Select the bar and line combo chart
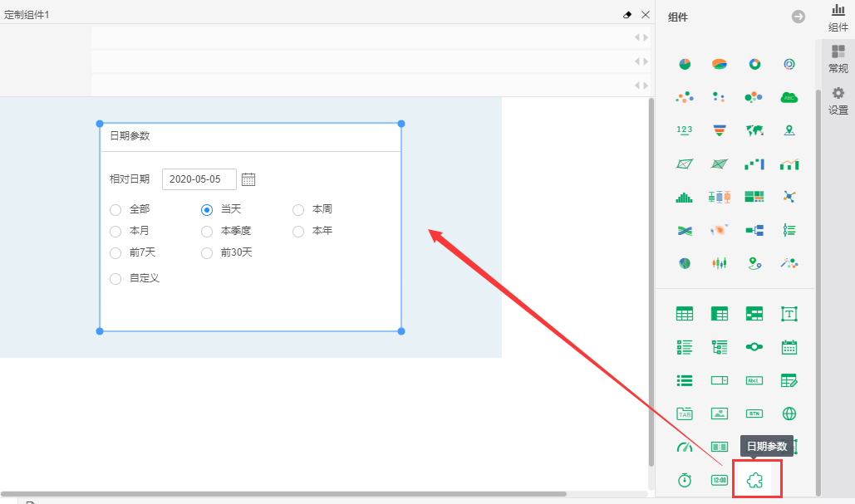 coord(789,164)
